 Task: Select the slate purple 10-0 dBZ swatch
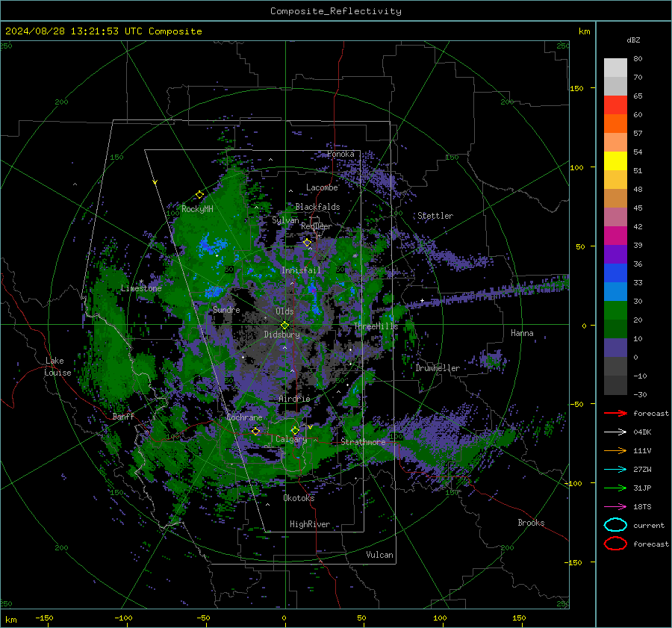pyautogui.click(x=615, y=348)
